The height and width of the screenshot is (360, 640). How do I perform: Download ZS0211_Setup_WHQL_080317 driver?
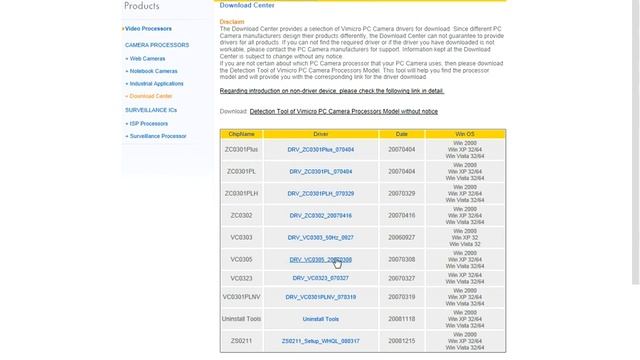321,341
